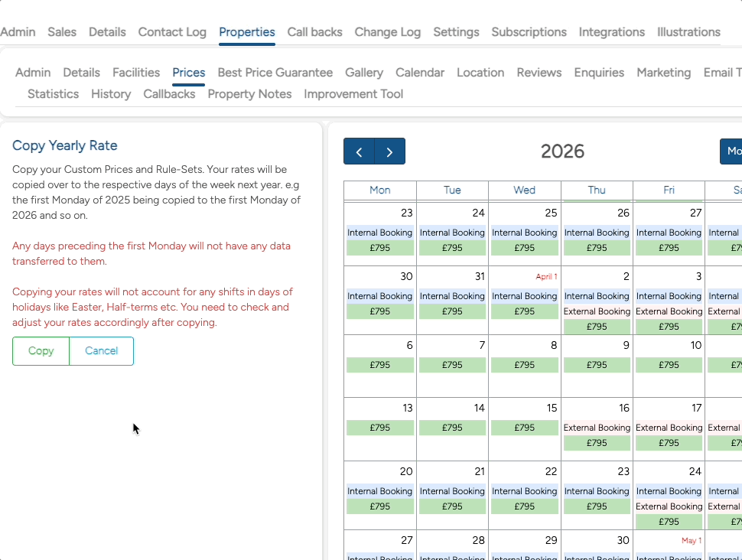Open the Integrations section
The height and width of the screenshot is (560, 742).
coord(611,32)
